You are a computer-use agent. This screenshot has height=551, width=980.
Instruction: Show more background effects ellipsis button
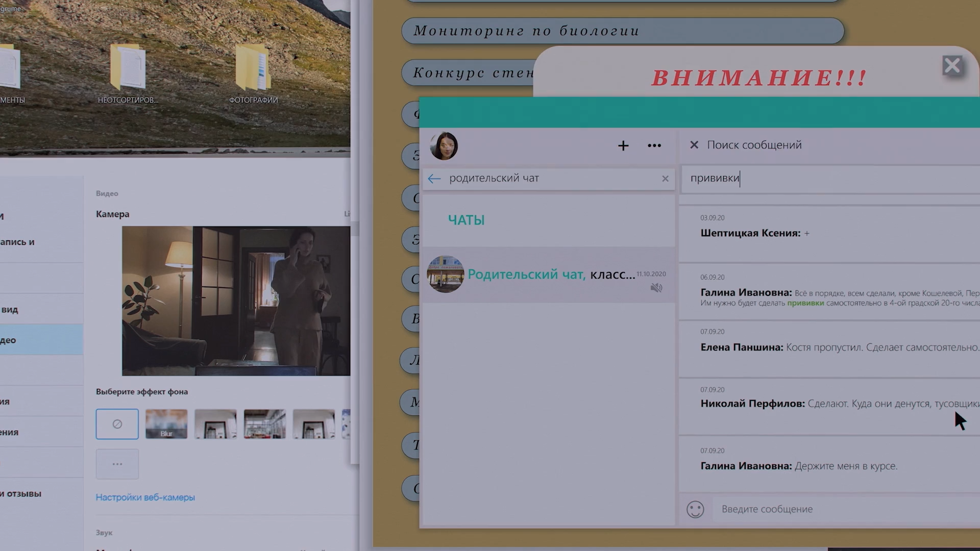pos(117,464)
